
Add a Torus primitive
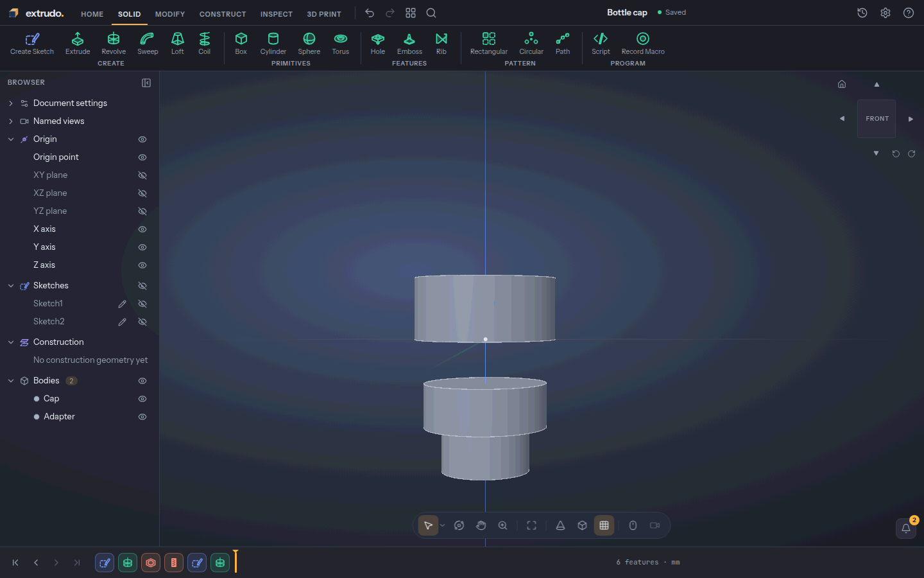click(x=341, y=44)
